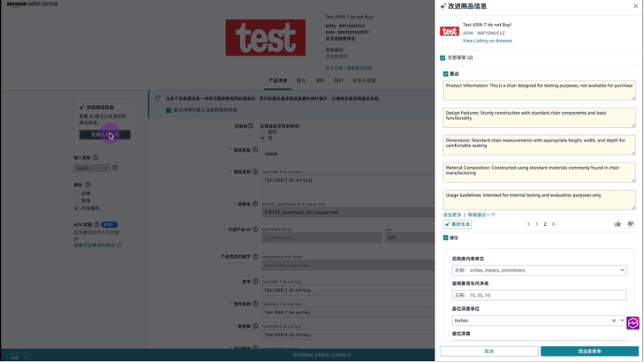Go to next suggestion with right arrow

(553, 224)
